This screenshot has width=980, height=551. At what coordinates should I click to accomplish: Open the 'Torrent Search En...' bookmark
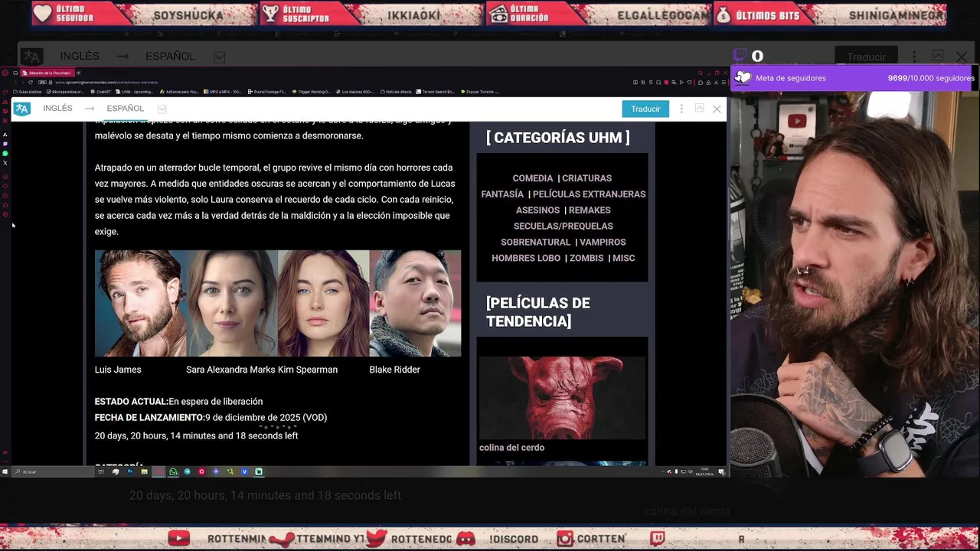[435, 92]
